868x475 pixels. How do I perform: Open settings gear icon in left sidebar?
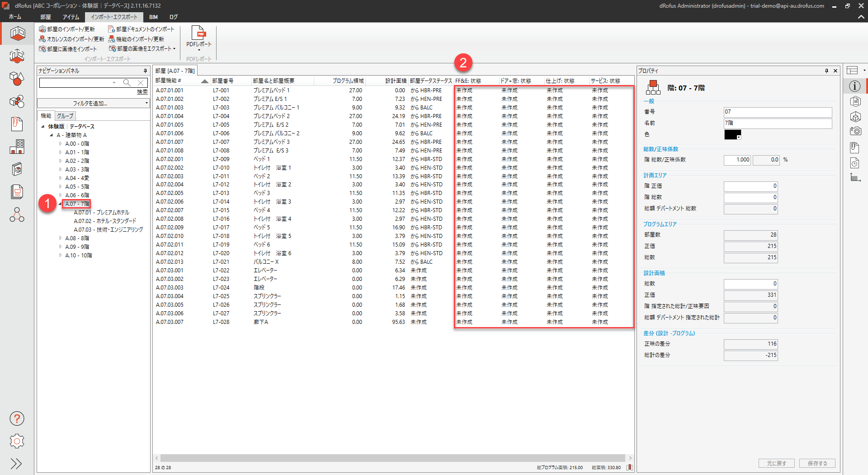17,441
